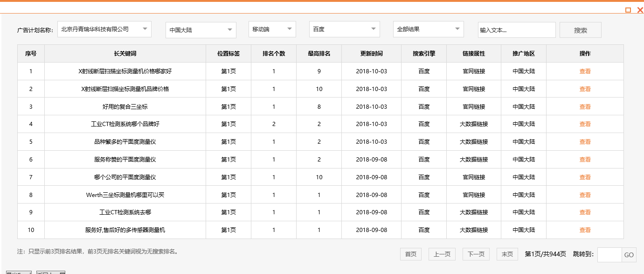Screen dimensions: 644x274
Task: Go to the first page with 首页
Action: point(410,254)
